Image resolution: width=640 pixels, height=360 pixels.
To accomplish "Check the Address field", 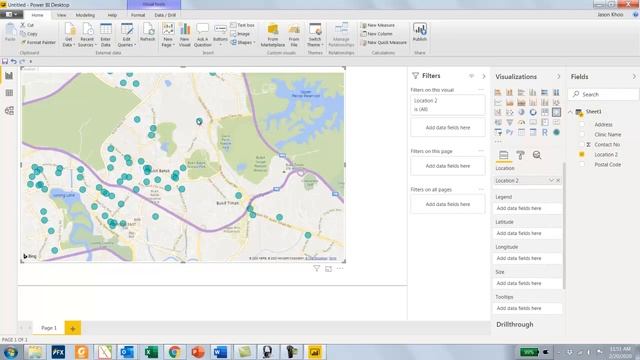I will click(582, 124).
